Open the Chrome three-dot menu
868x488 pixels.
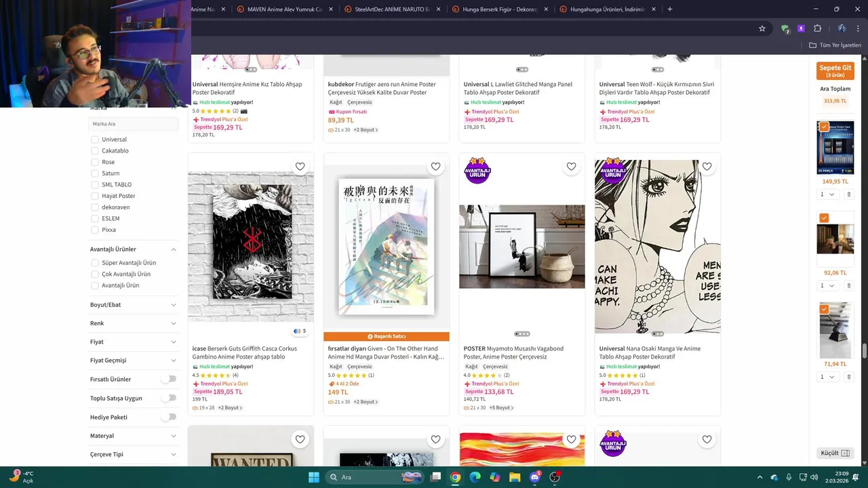click(859, 28)
